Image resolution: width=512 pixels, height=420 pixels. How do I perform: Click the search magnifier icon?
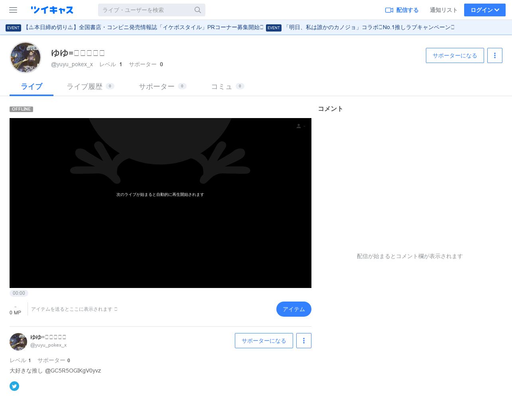(198, 10)
